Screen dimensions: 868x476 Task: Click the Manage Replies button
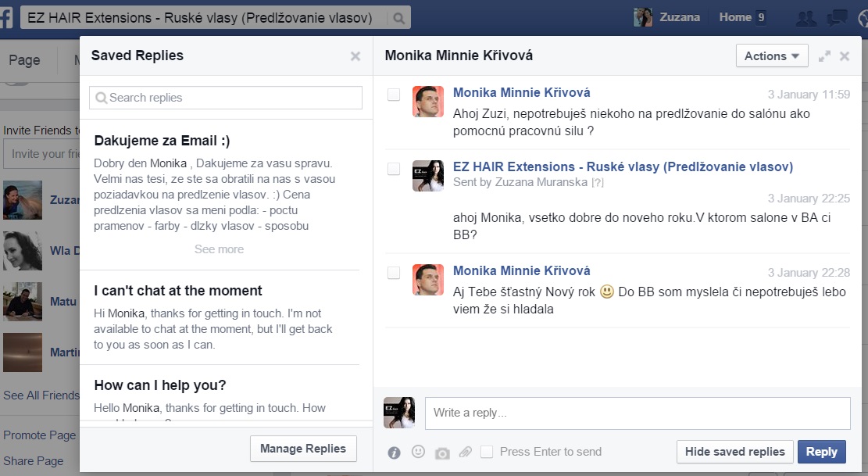coord(303,449)
